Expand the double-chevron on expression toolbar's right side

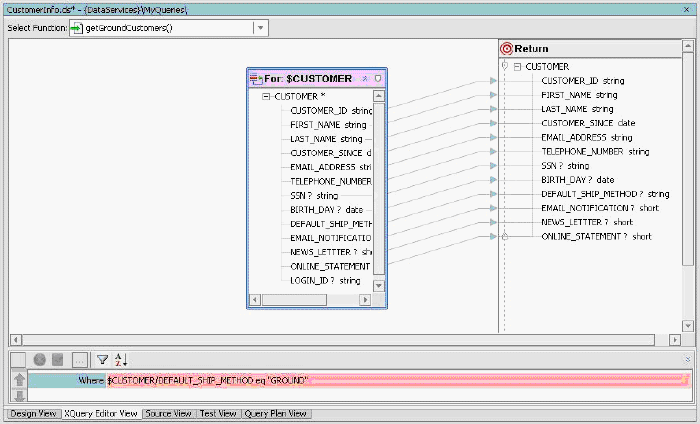pos(687,358)
